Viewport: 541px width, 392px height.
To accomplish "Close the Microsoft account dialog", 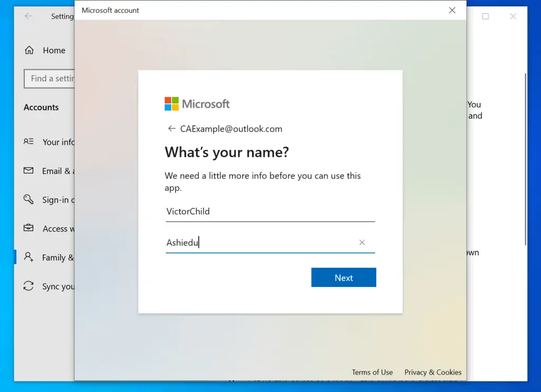I will pyautogui.click(x=452, y=10).
